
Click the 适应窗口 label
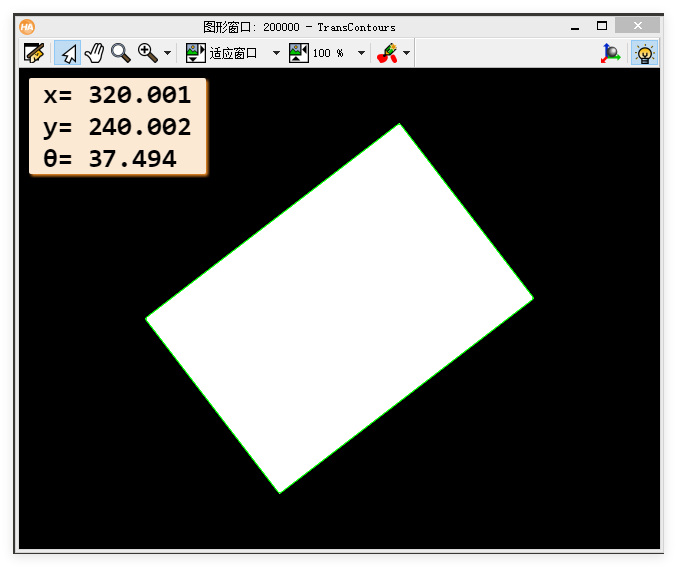233,53
